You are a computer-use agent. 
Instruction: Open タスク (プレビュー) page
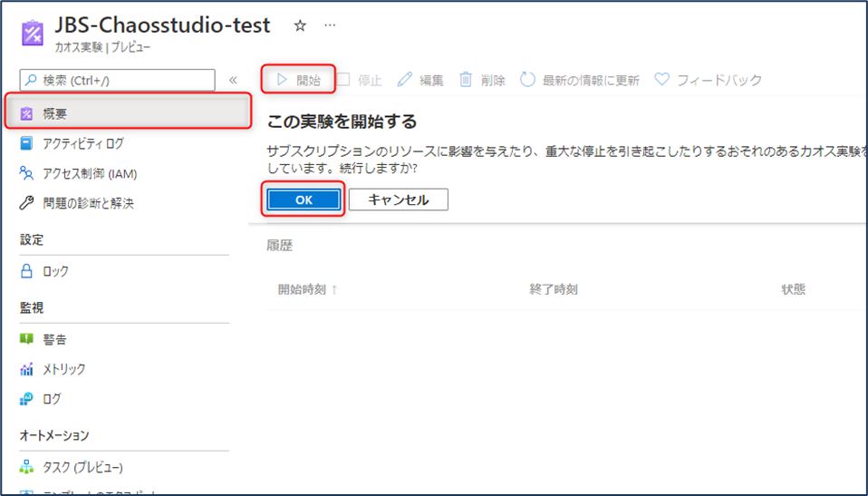coord(82,467)
